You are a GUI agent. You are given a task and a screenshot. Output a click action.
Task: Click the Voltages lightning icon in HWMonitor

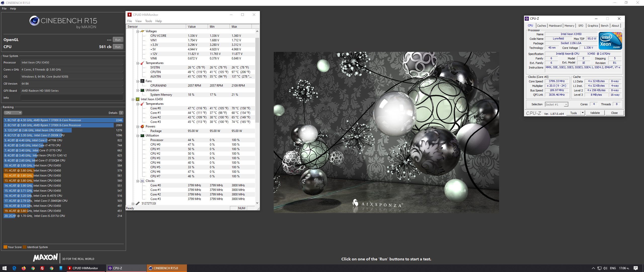point(142,31)
